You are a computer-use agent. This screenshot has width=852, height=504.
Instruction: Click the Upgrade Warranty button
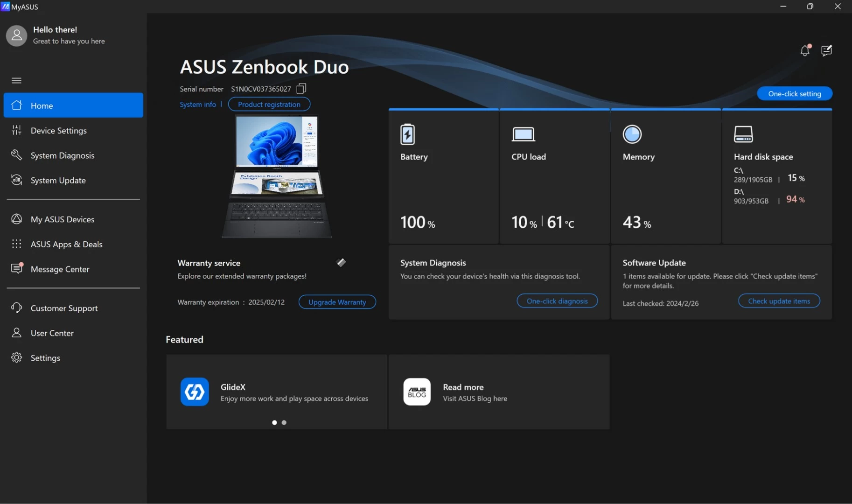coord(337,302)
